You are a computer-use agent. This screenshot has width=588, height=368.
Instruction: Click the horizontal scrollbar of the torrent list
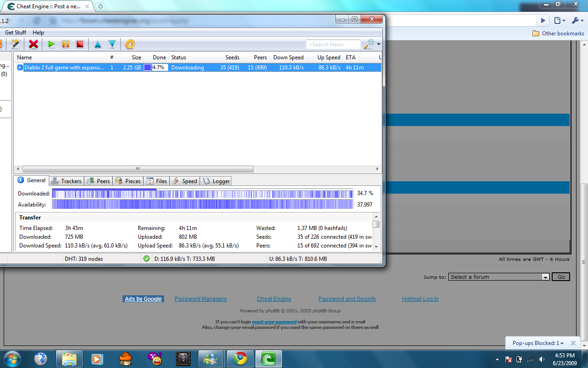tap(138, 169)
